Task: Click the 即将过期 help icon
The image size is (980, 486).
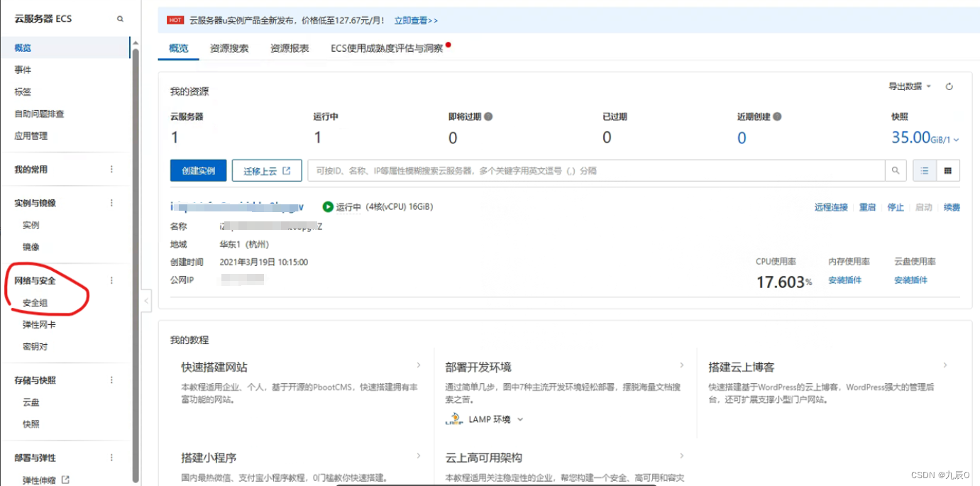Action: click(488, 116)
